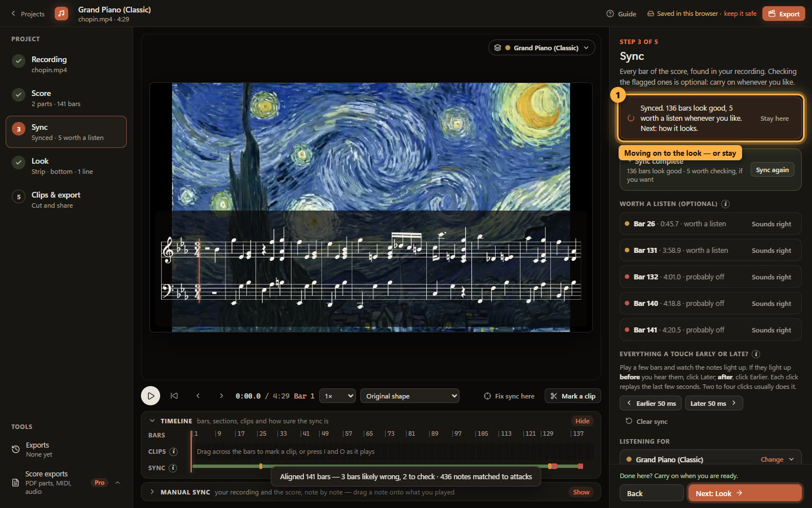Expand the Score exports chevron
The image size is (812, 508).
point(117,483)
